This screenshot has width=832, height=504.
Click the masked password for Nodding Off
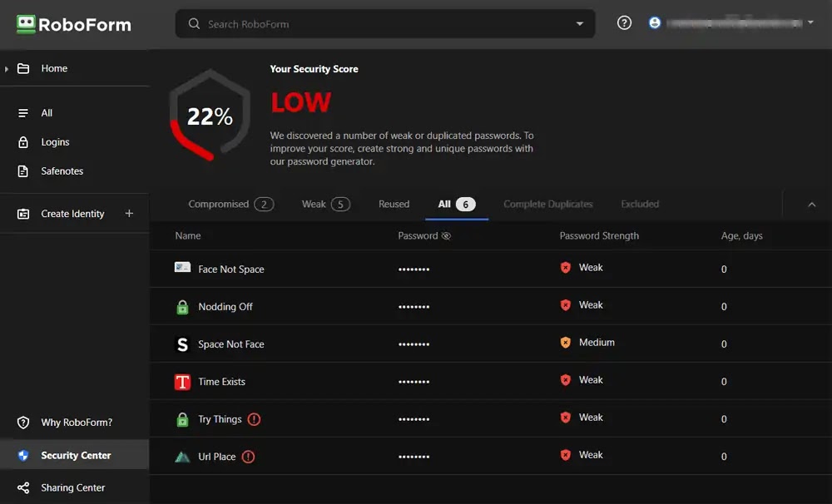(414, 307)
